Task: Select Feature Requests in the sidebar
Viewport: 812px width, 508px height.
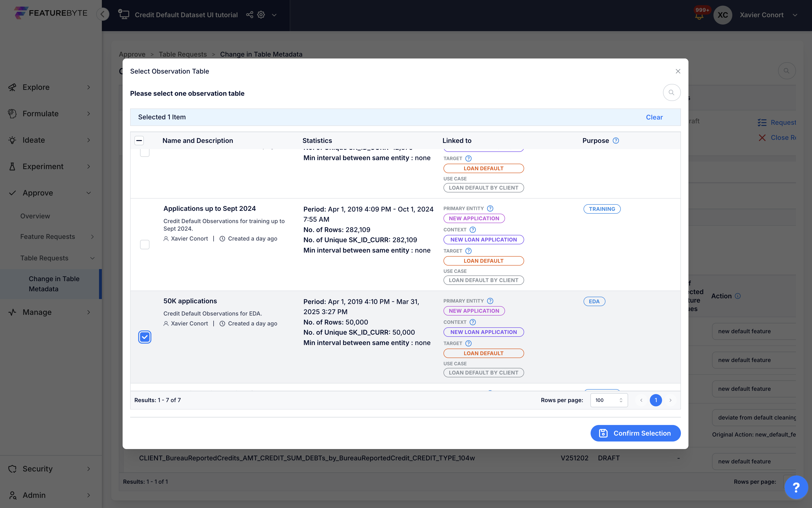Action: click(48, 237)
